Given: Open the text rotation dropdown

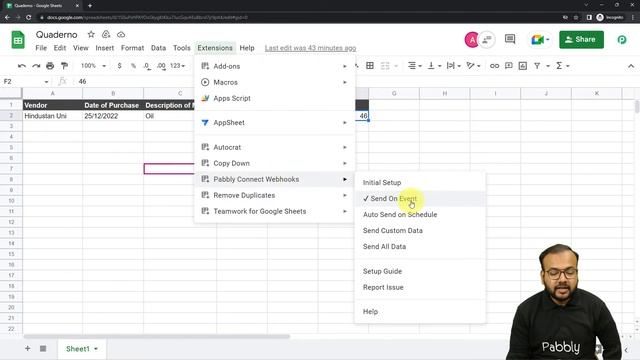Looking at the screenshot, I should pos(473,66).
